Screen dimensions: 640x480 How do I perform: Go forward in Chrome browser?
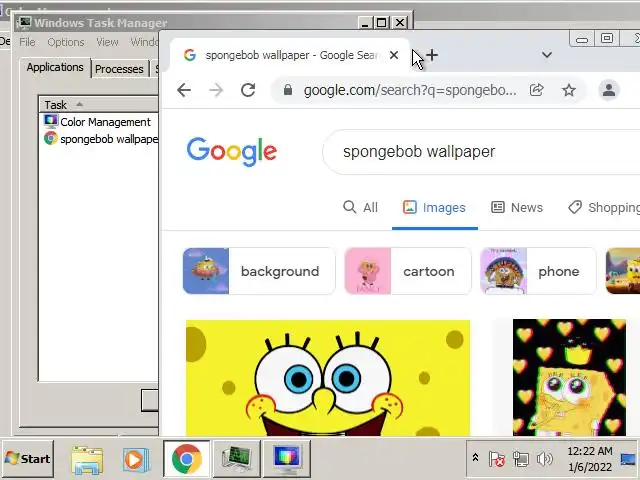(x=216, y=90)
